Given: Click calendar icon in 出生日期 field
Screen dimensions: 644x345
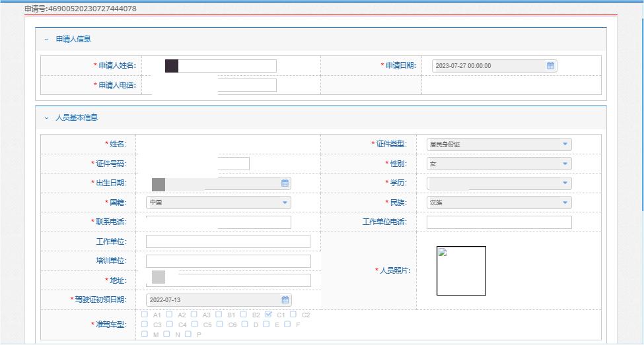Looking at the screenshot, I should point(285,183).
